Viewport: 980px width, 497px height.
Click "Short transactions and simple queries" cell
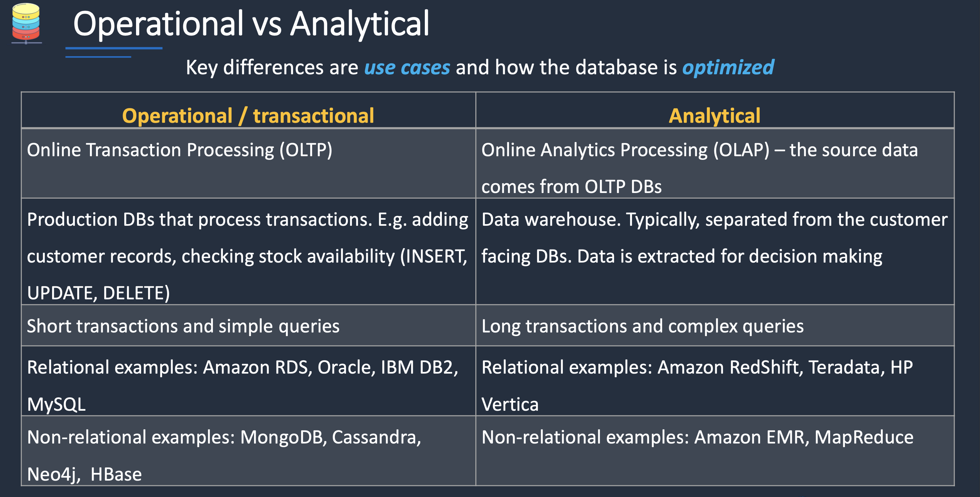183,326
